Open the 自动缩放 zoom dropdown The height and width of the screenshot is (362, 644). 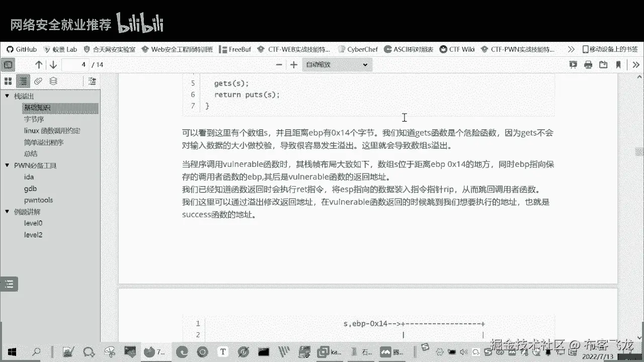coord(337,64)
